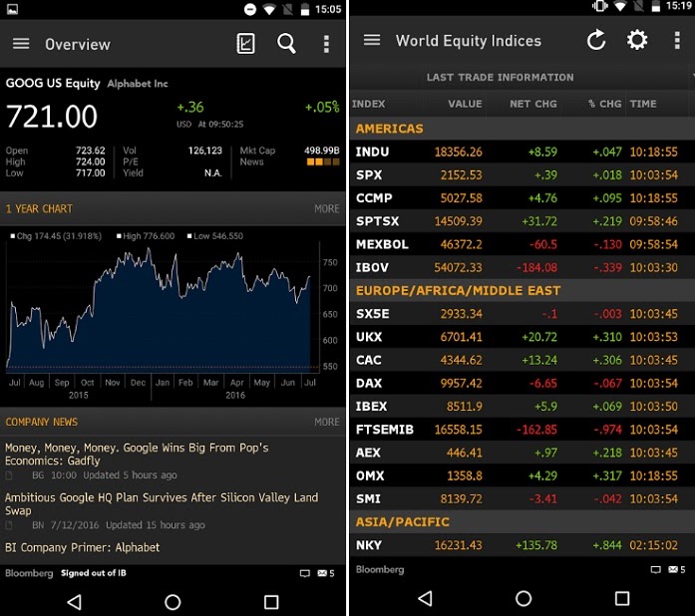This screenshot has height=616, width=695.
Task: Open mail envelope icon on Overview screen
Action: [x=322, y=573]
